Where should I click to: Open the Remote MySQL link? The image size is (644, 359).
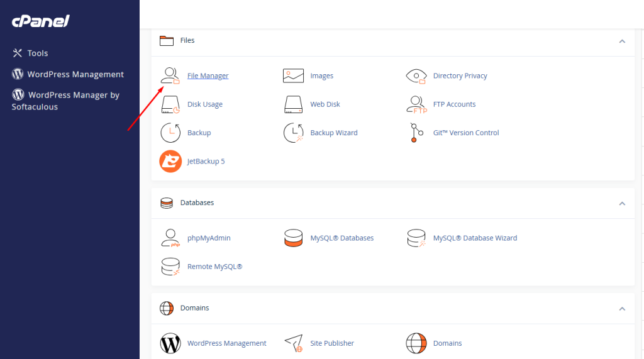pyautogui.click(x=214, y=267)
